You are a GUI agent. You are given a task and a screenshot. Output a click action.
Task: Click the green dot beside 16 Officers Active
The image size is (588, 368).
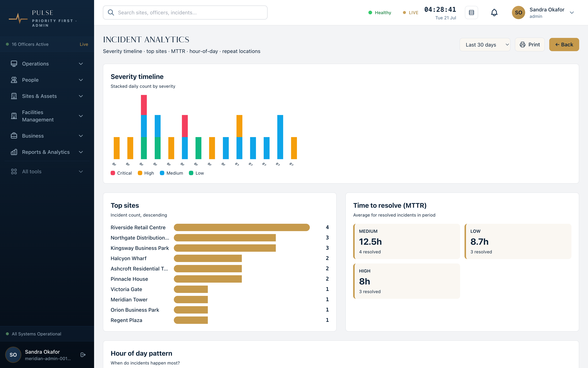click(7, 44)
